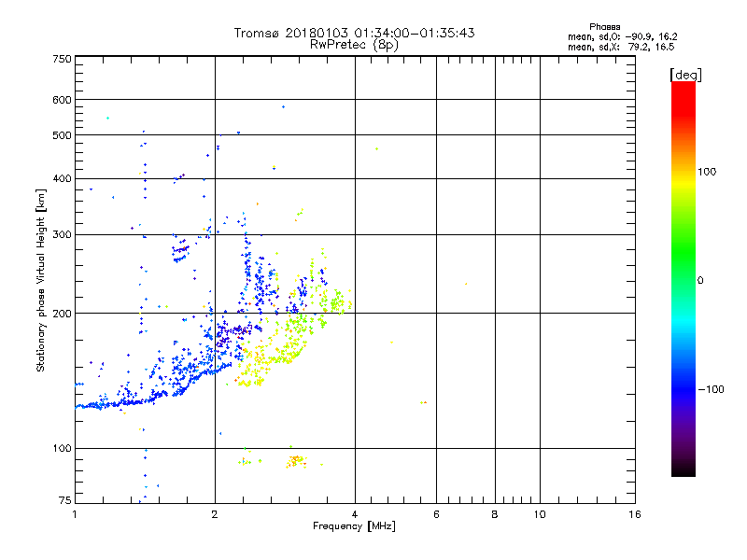This screenshot has width=747, height=560.
Task: Click the "2" frequency axis tick label
Action: pos(215,514)
